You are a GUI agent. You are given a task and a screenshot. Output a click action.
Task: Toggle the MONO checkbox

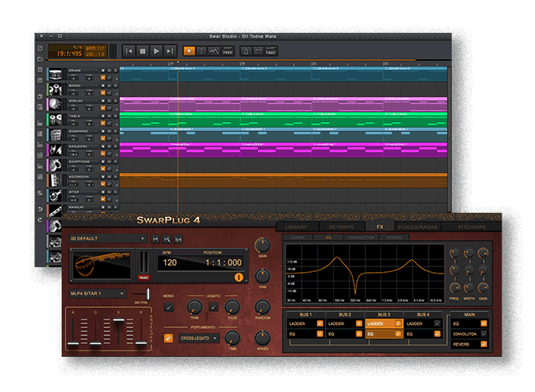coord(168,307)
